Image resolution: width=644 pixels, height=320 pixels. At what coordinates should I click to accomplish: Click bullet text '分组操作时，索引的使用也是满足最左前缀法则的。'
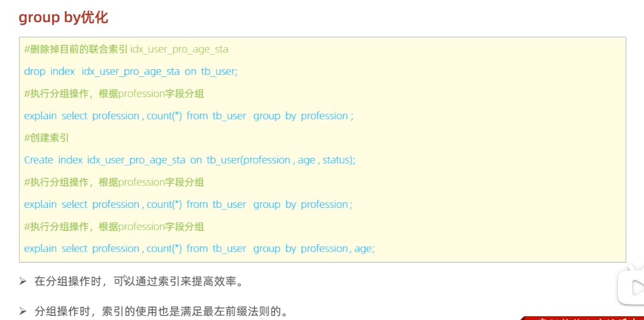pyautogui.click(x=161, y=311)
